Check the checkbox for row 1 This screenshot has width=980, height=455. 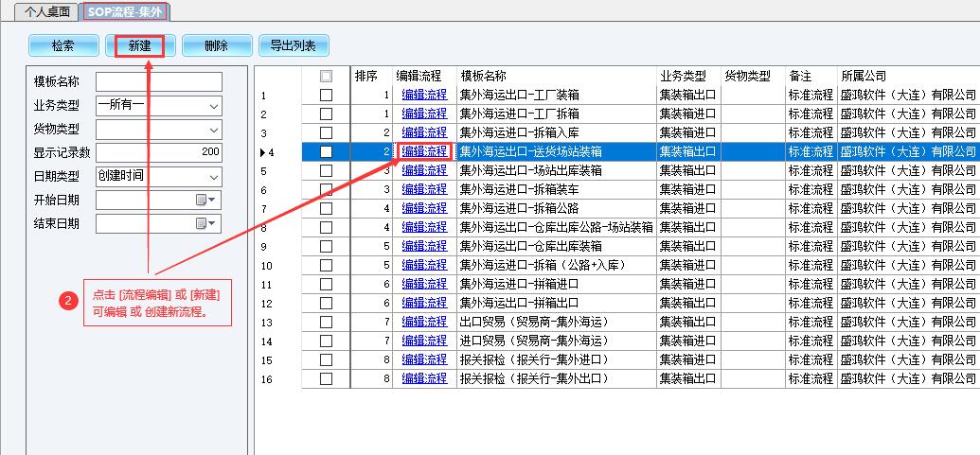tap(326, 95)
